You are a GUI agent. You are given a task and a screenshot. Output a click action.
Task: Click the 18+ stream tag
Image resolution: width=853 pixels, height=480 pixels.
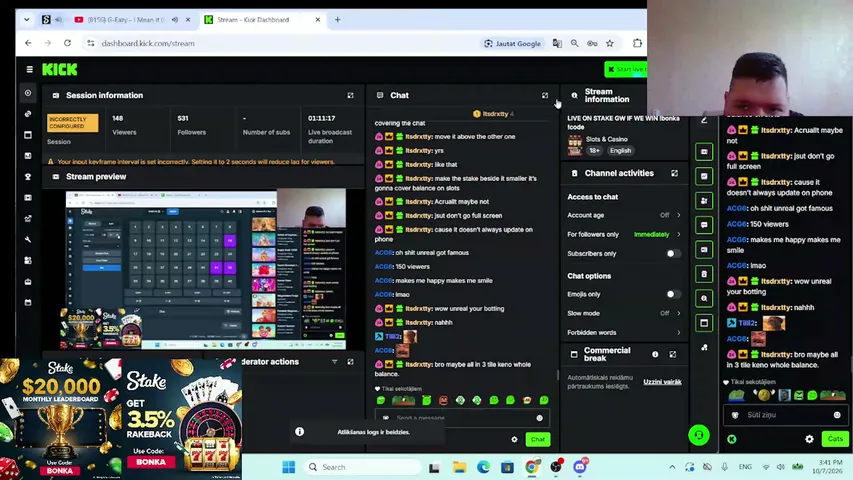click(594, 151)
